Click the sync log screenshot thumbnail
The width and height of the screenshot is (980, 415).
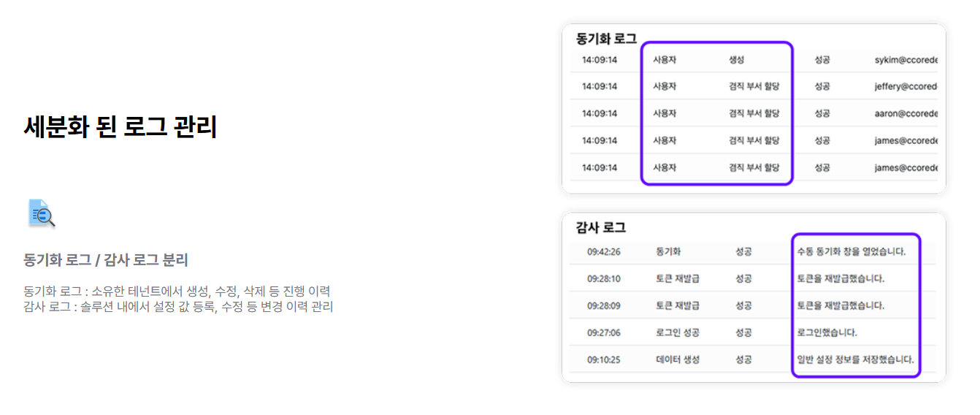[x=754, y=109]
